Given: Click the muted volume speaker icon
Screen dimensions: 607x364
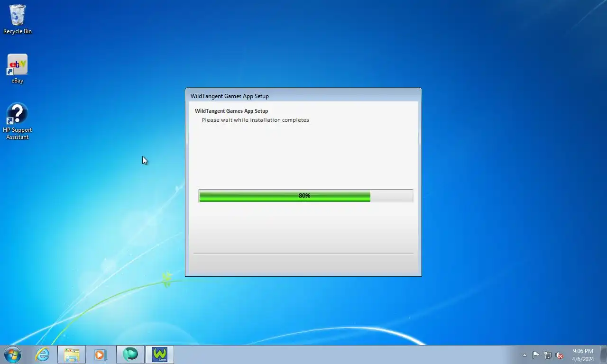Looking at the screenshot, I should [x=559, y=355].
